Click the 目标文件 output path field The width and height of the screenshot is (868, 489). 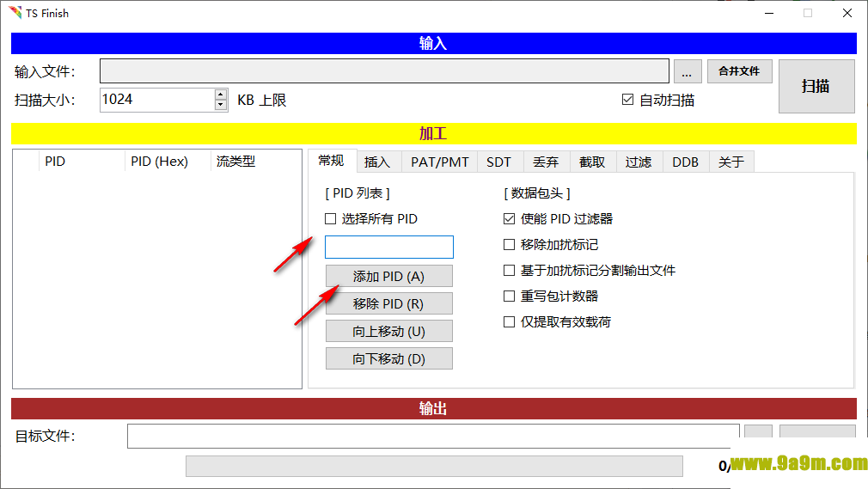433,437
